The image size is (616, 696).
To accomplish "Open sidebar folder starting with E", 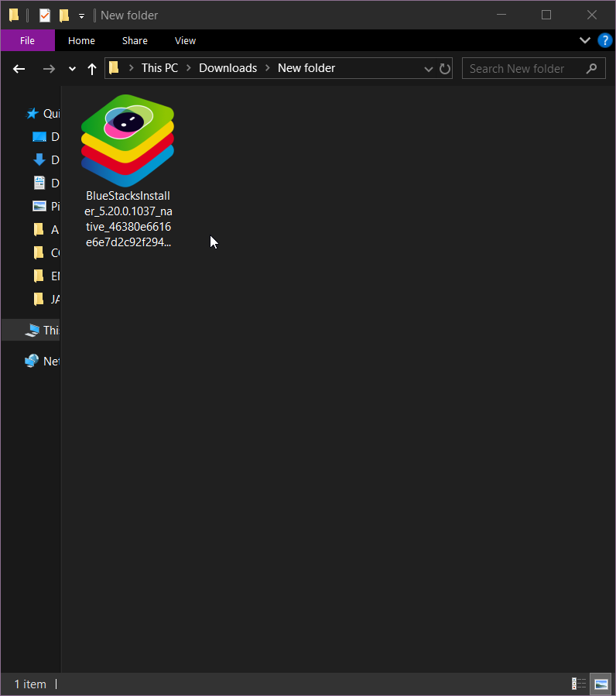I will tap(46, 276).
